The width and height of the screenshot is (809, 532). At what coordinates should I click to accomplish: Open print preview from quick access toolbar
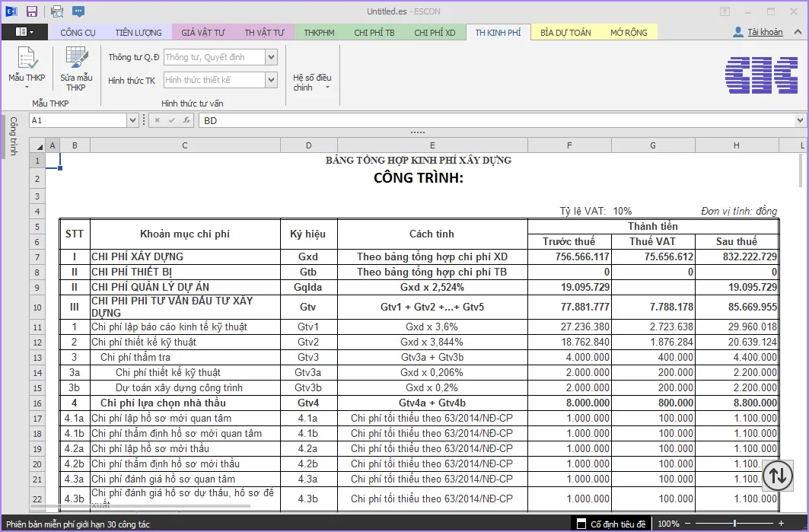coord(57,11)
